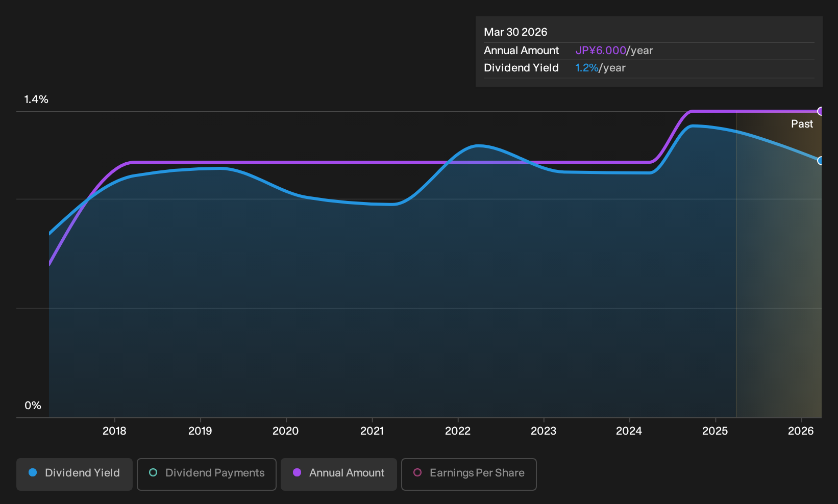Click the JP¥6.000/year annual amount value
The height and width of the screenshot is (504, 838).
[614, 51]
